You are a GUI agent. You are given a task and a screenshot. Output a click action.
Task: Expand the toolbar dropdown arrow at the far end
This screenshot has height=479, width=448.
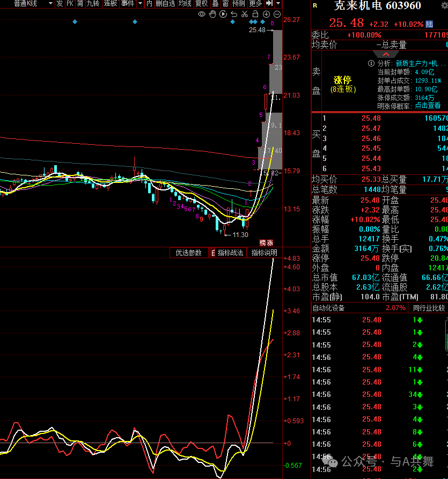[x=278, y=4]
